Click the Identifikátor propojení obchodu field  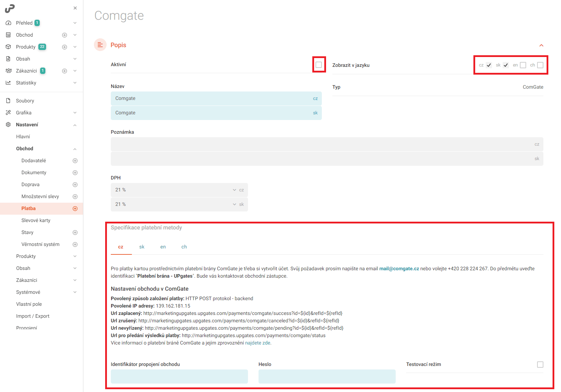[179, 377]
